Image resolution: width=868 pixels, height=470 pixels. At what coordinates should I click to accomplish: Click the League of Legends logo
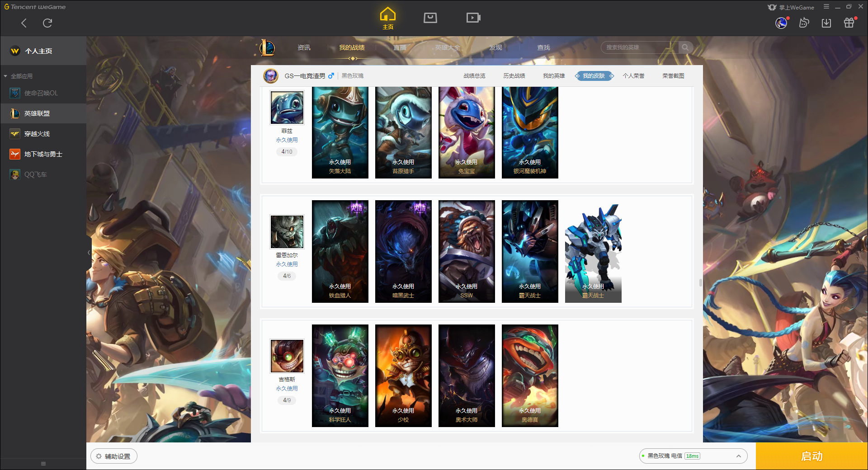click(x=267, y=47)
